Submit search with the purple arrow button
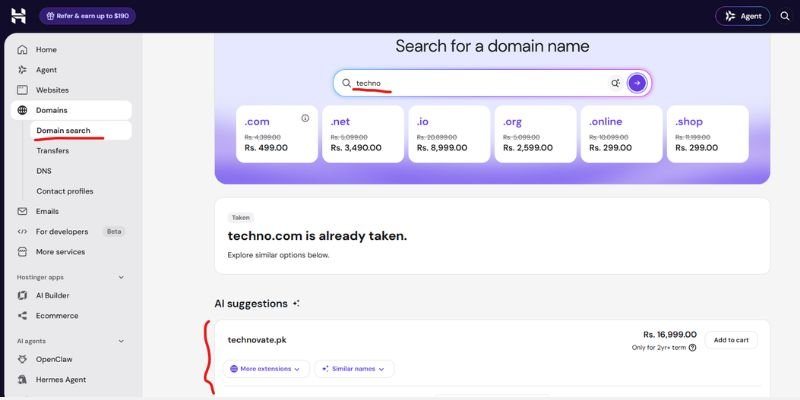The height and width of the screenshot is (400, 800). (637, 83)
